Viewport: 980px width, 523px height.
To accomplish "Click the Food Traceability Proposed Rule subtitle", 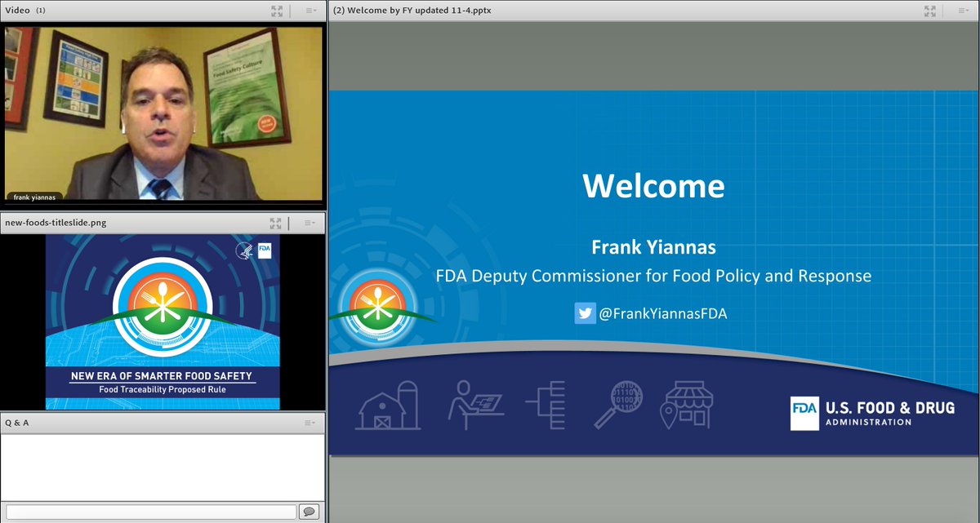I will pos(161,389).
